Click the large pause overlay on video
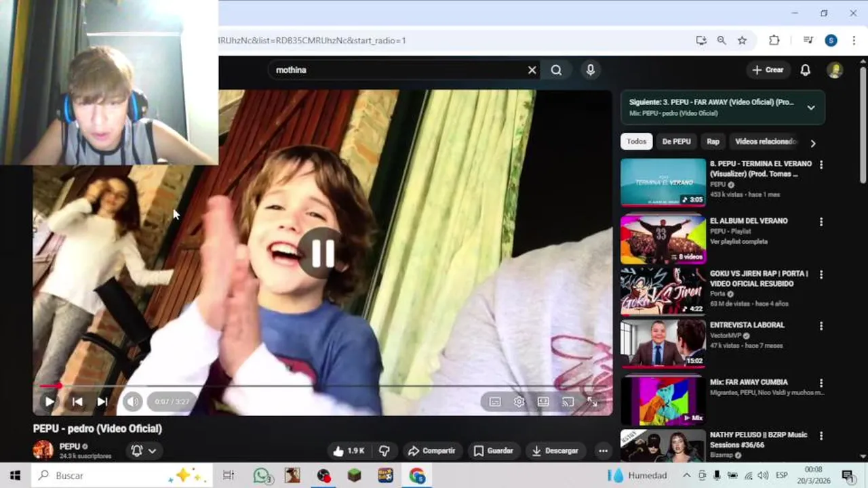868x488 pixels. tap(323, 253)
